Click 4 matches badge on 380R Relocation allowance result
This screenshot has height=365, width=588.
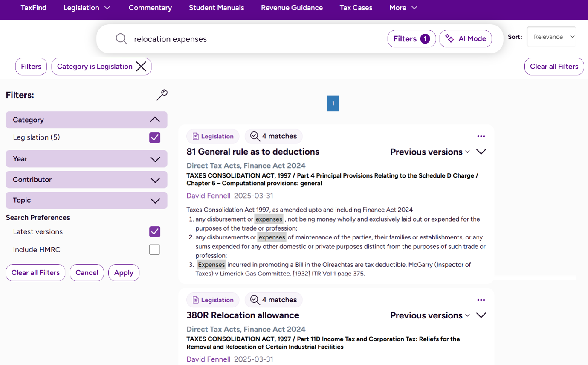(273, 300)
